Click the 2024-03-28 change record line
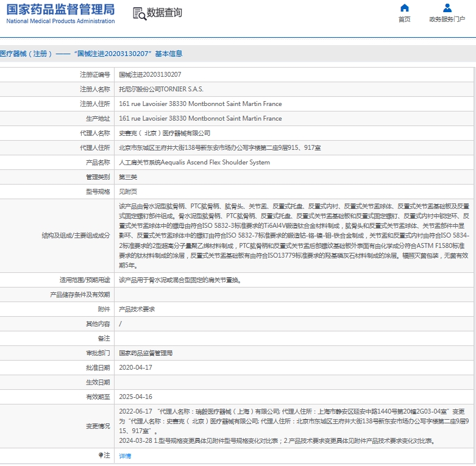The width and height of the screenshot is (476, 466). [x=278, y=441]
